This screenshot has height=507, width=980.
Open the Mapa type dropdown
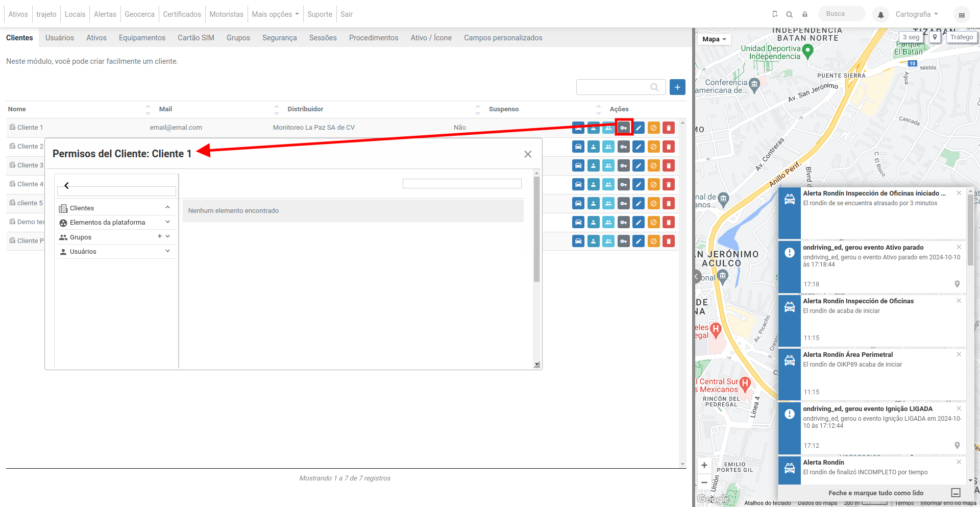tap(714, 39)
